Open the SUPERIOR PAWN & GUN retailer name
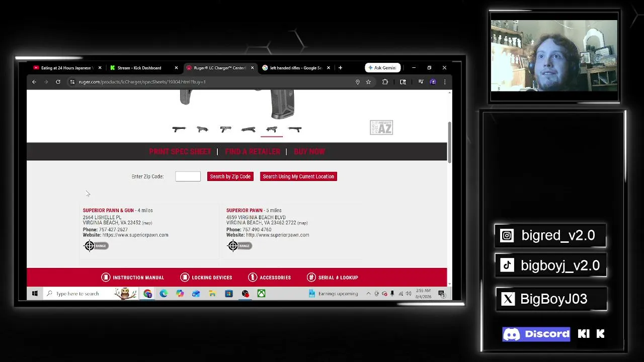Image resolution: width=644 pixels, height=362 pixels. 108,210
